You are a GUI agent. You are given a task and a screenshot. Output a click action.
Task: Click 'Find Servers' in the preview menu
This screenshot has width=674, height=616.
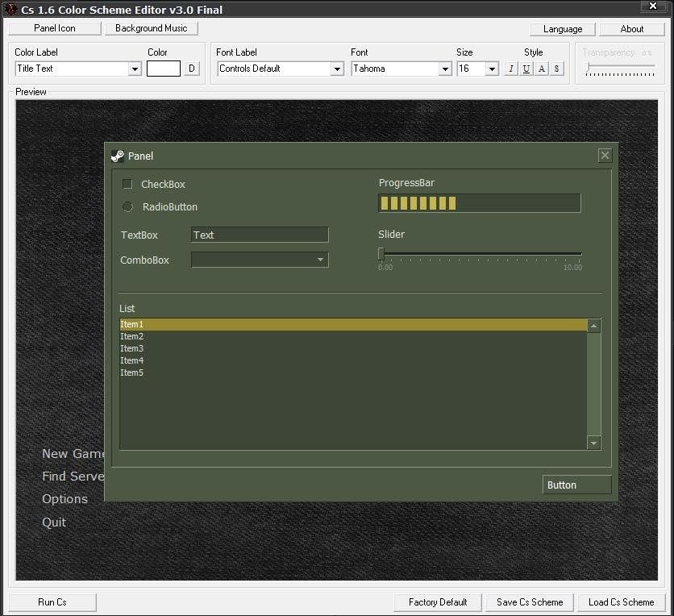pos(73,477)
